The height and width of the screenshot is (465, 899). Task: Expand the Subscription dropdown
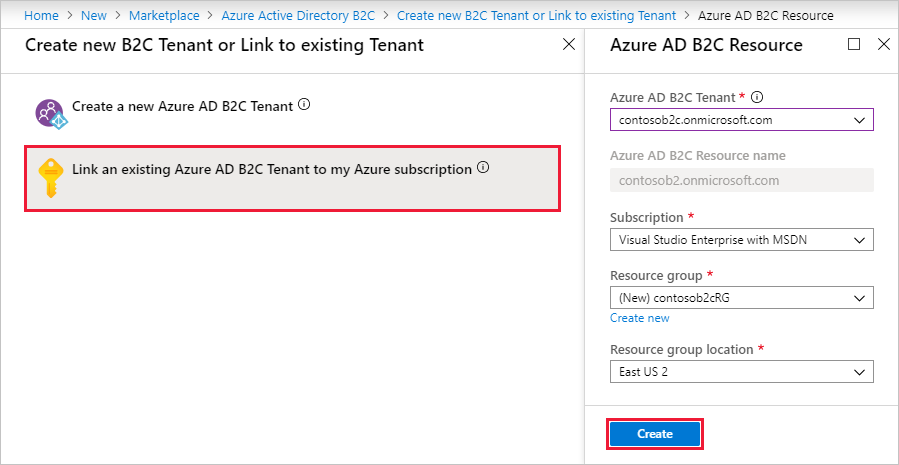[x=741, y=240]
